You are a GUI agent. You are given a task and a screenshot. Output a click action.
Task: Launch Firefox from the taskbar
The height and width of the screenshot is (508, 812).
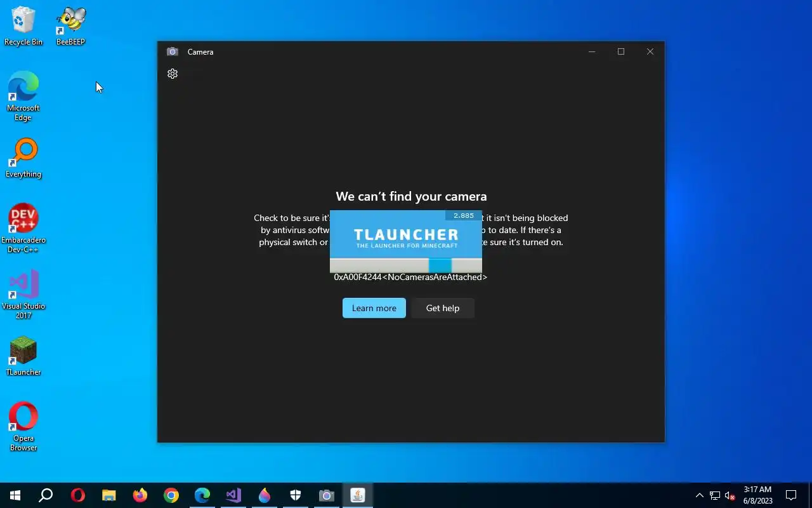click(140, 495)
